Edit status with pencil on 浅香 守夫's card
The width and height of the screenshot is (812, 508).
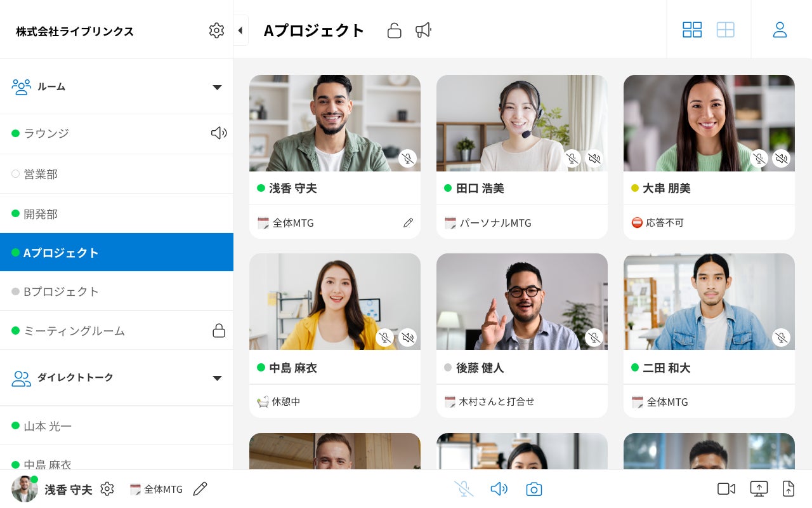click(x=408, y=223)
